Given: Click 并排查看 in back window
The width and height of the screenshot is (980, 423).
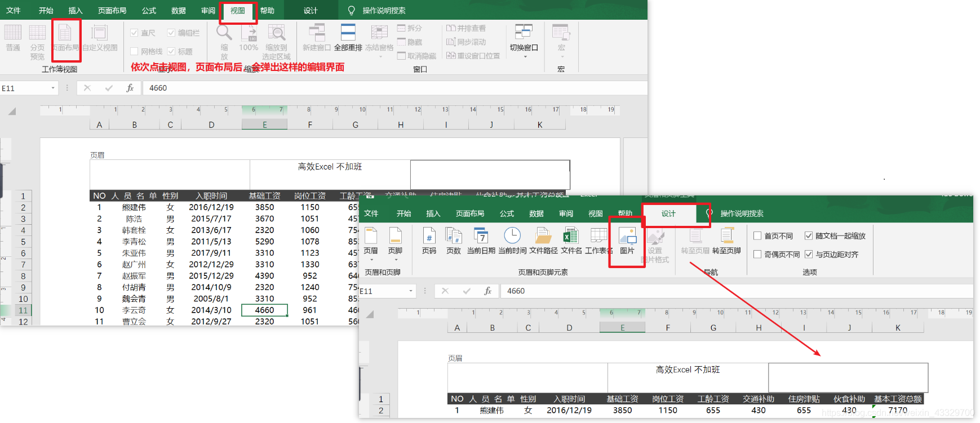Looking at the screenshot, I should point(466,28).
